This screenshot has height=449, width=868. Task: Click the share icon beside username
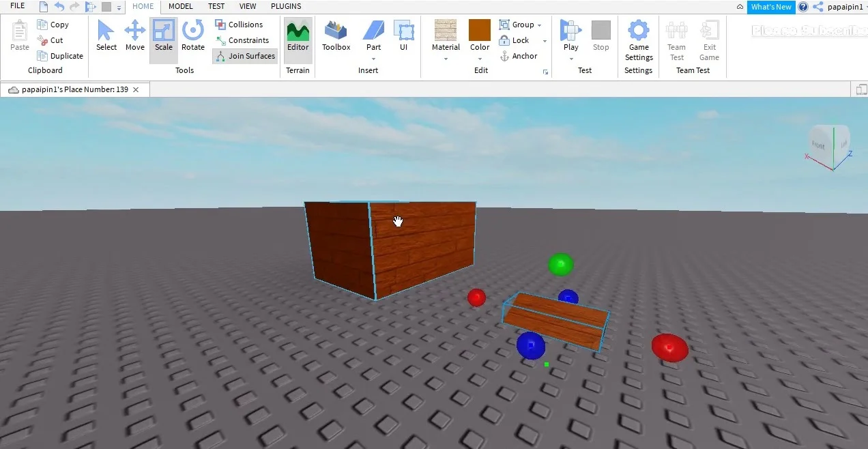(x=818, y=7)
